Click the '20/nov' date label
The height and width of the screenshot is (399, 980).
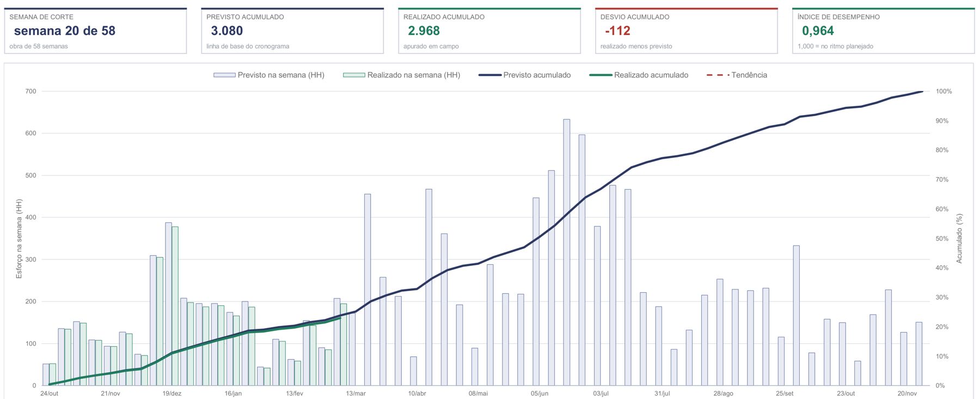coord(907,394)
